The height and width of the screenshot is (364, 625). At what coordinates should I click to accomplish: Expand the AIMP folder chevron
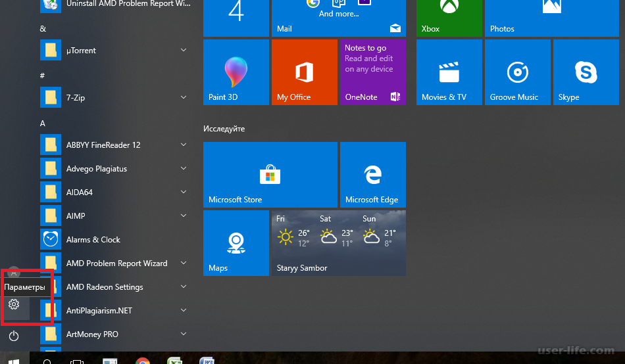pyautogui.click(x=184, y=216)
